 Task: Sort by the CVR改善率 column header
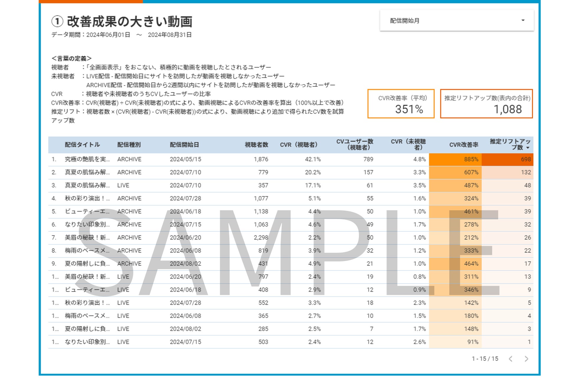click(x=464, y=145)
